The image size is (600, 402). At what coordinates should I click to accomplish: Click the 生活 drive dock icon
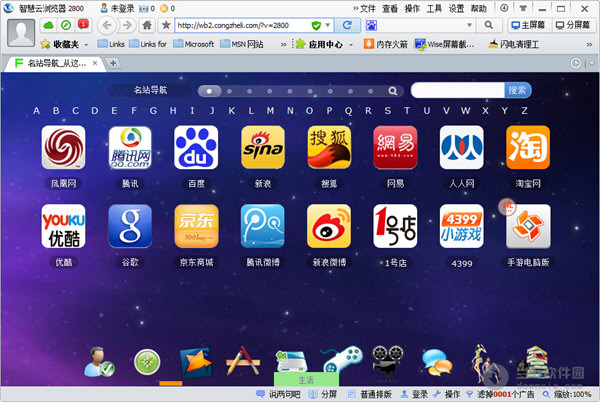point(292,362)
